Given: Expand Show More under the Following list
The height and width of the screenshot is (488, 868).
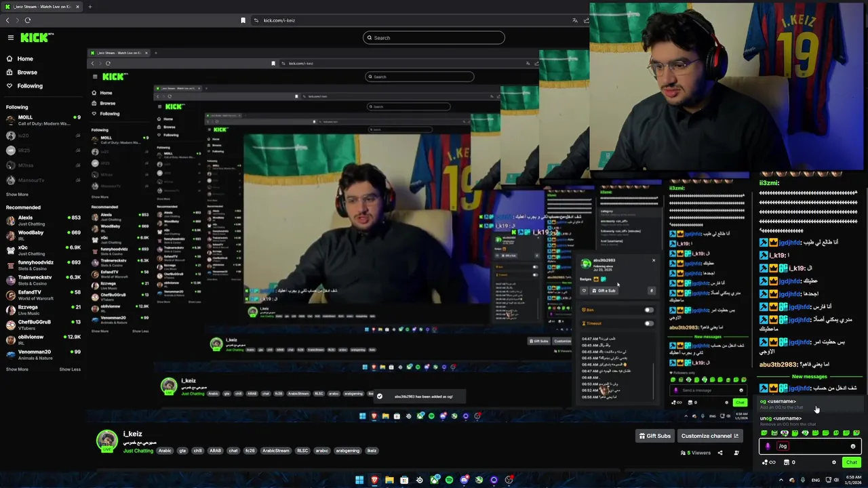Looking at the screenshot, I should [x=17, y=195].
